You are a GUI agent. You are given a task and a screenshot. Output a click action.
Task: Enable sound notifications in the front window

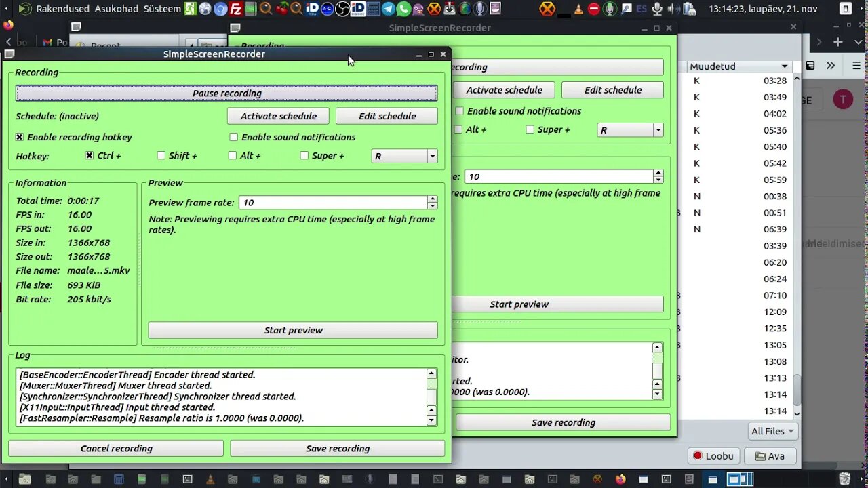[x=234, y=137]
